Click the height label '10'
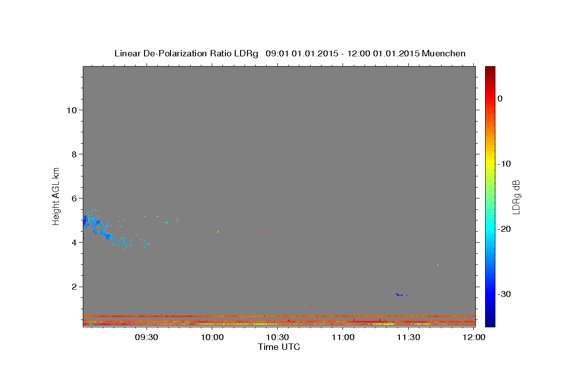The height and width of the screenshot is (392, 588). pyautogui.click(x=71, y=110)
